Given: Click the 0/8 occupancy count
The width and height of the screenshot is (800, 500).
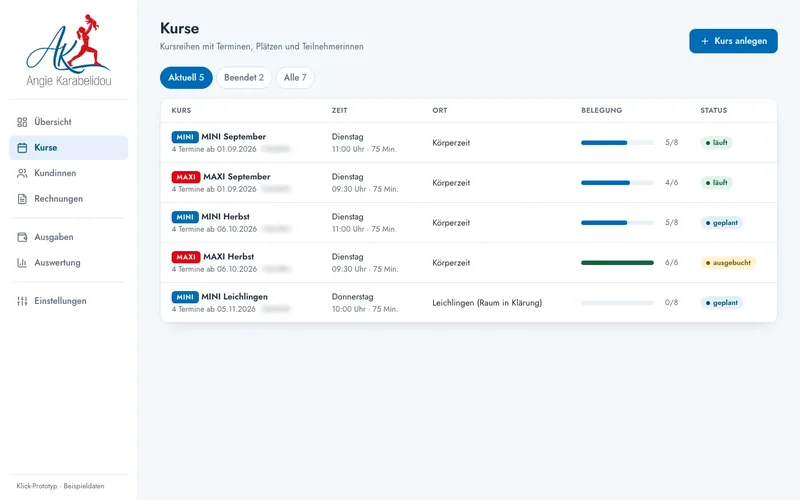Looking at the screenshot, I should click(671, 303).
